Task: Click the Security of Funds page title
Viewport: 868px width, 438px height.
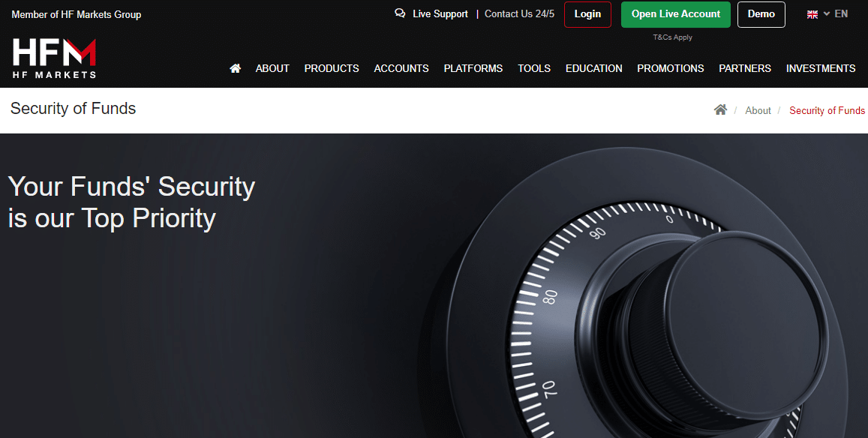Action: tap(73, 108)
